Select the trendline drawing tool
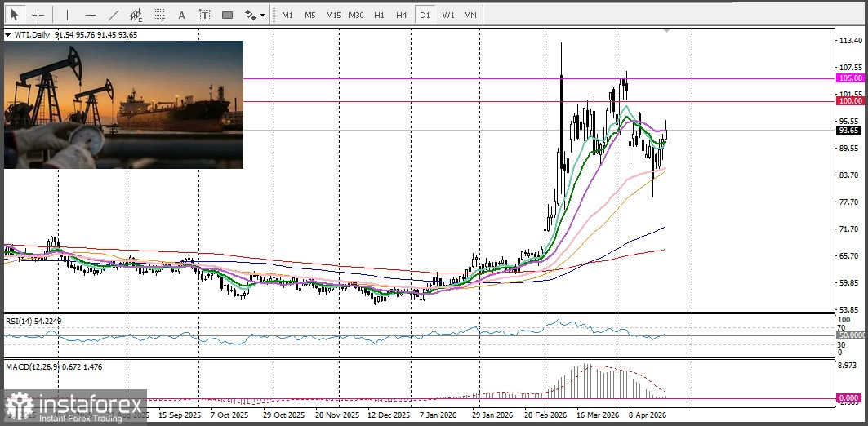Viewport: 868px width, 426px height. pyautogui.click(x=113, y=15)
